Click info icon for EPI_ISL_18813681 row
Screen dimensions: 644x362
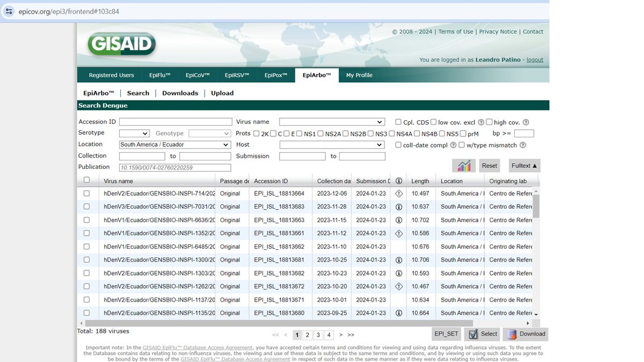[399, 260]
